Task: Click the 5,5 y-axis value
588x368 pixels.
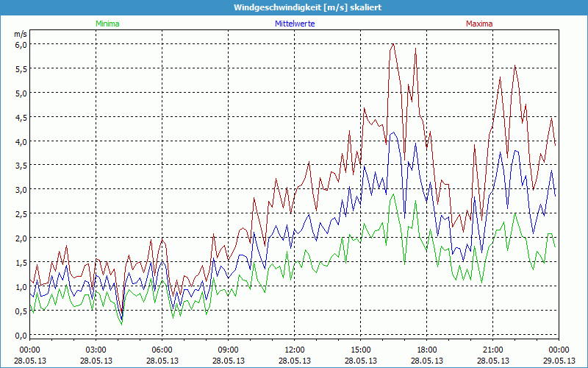Action: 21,68
